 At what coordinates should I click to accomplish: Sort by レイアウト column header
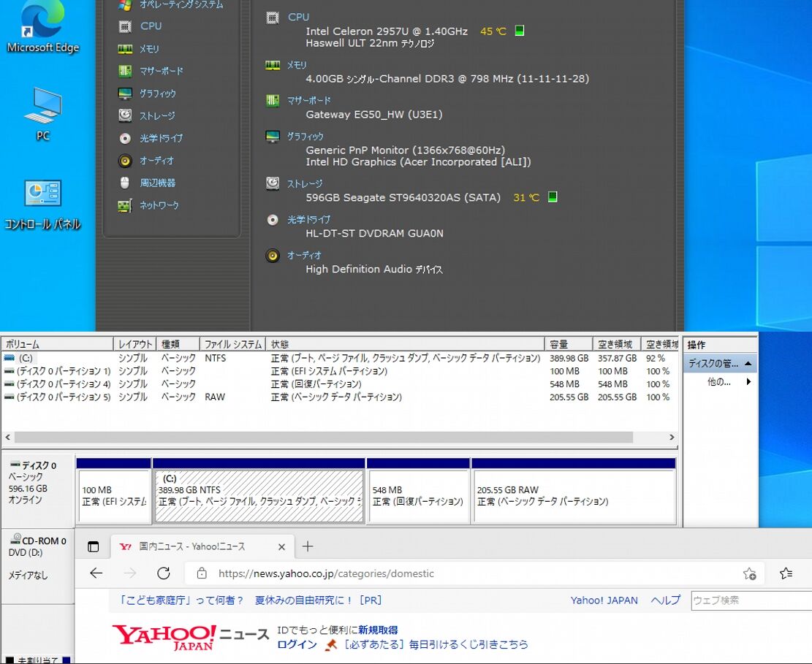135,344
